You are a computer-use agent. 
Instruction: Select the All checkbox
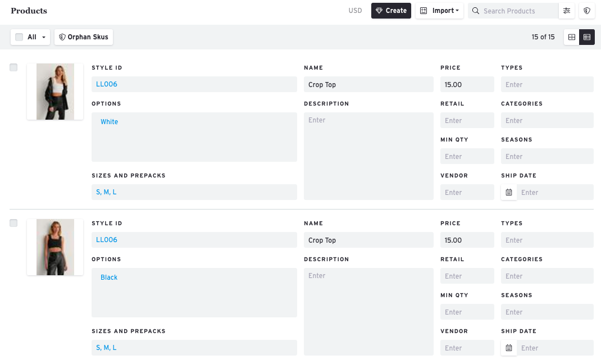pos(19,37)
